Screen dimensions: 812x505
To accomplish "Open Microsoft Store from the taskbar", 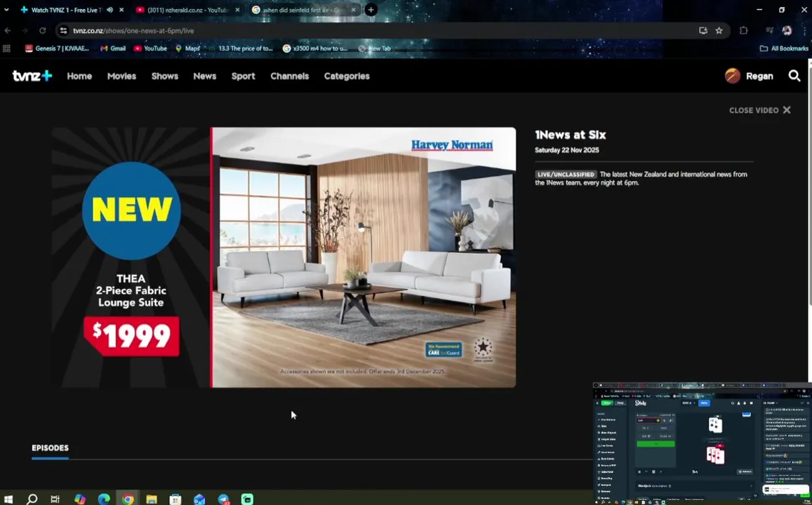I will tap(175, 499).
